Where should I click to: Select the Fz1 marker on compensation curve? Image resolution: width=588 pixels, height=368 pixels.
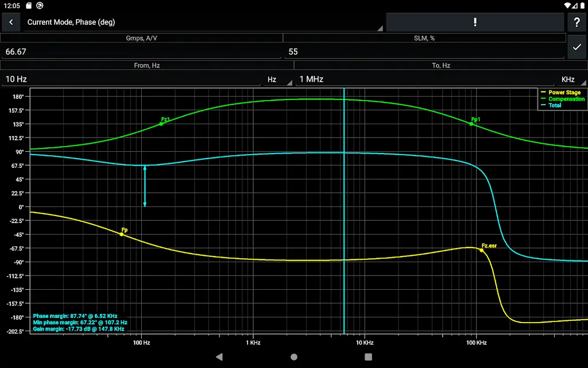[x=161, y=124]
